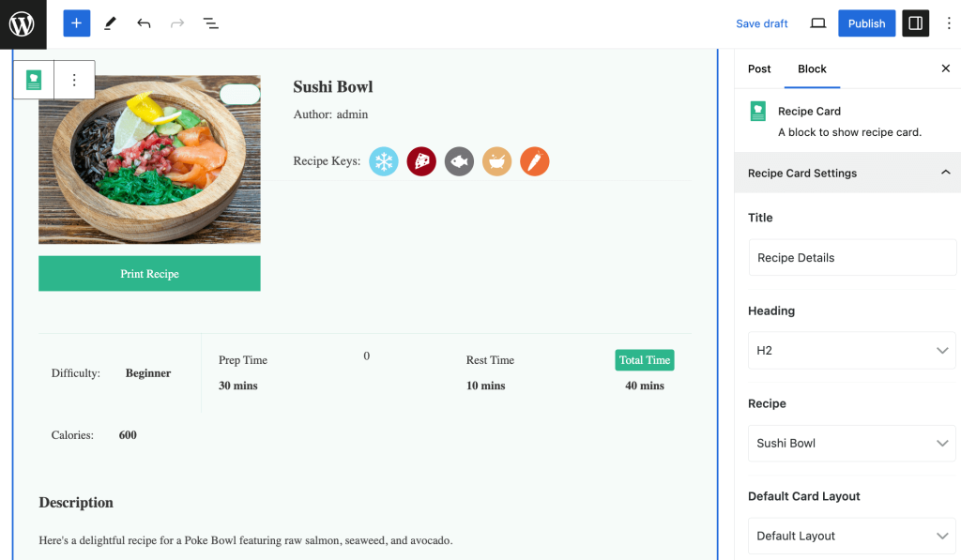Select the cooking pot recipe key icon
The width and height of the screenshot is (961, 560).
[x=496, y=161]
